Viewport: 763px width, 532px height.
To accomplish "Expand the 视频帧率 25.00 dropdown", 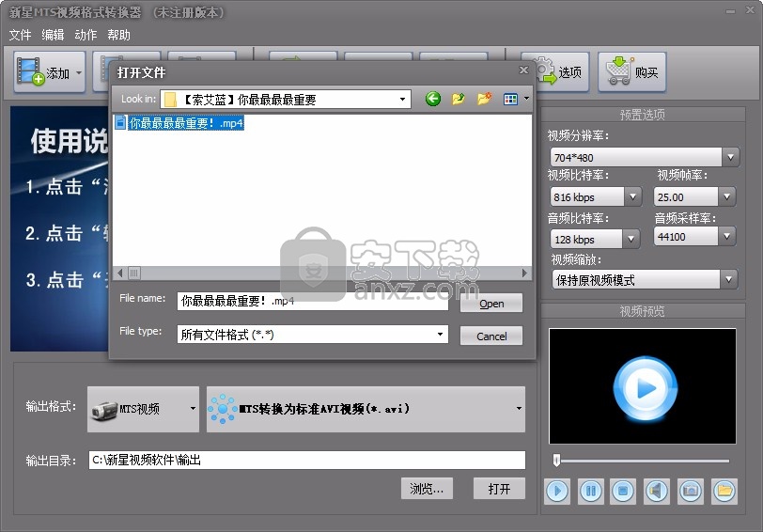I will (x=726, y=196).
